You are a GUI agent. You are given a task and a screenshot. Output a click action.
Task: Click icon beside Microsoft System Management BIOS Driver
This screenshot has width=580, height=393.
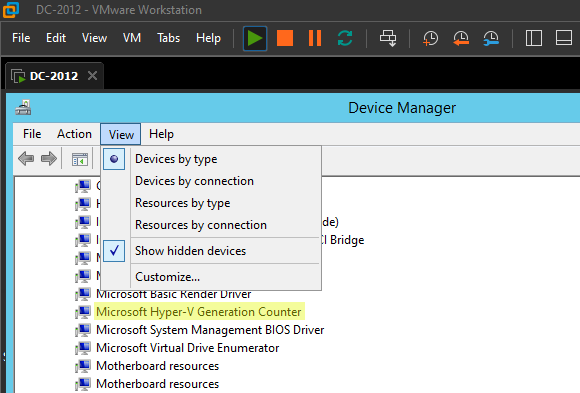[x=83, y=330]
